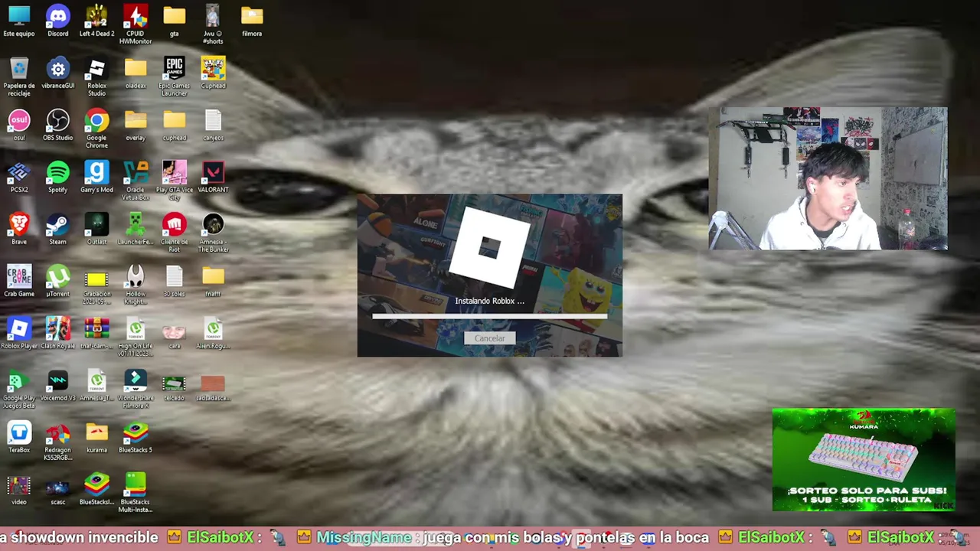Screen dimensions: 980x551
Task: Open Papelera de reciclaje
Action: (19, 77)
